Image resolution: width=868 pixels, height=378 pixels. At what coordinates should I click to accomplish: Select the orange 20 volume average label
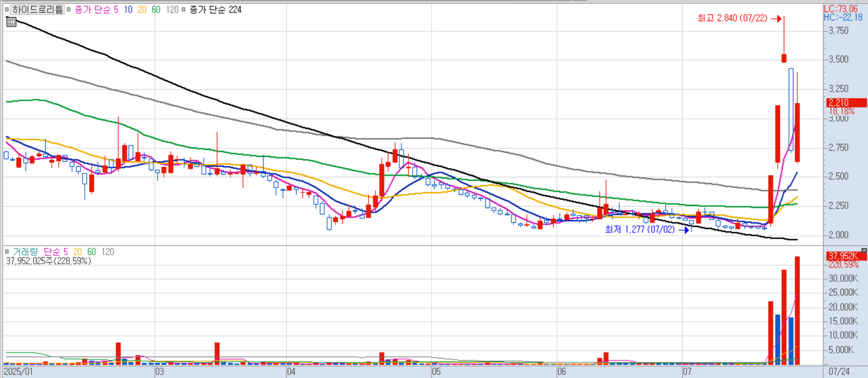pos(78,252)
